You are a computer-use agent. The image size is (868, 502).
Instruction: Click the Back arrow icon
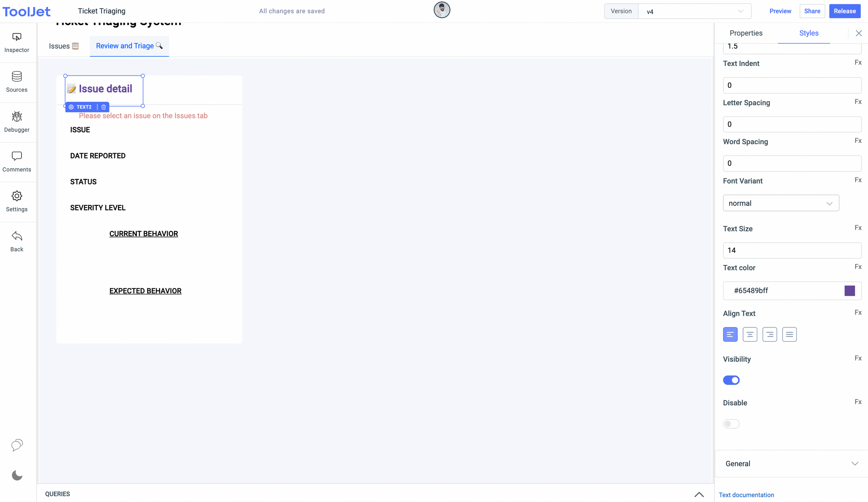click(x=17, y=236)
